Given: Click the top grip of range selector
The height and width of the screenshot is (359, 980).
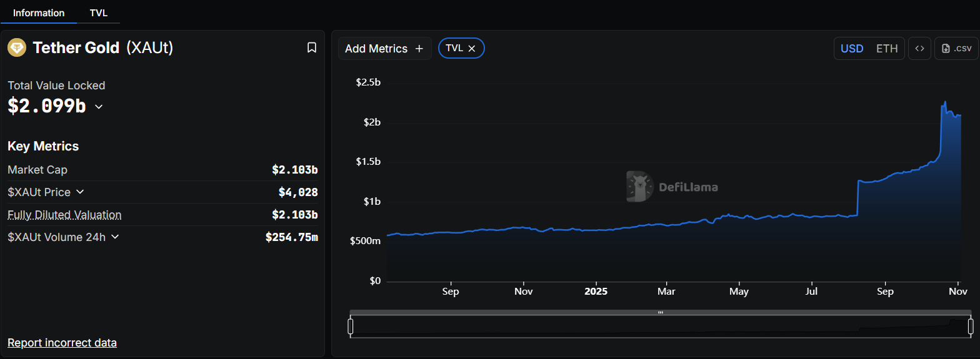Looking at the screenshot, I should [x=661, y=312].
